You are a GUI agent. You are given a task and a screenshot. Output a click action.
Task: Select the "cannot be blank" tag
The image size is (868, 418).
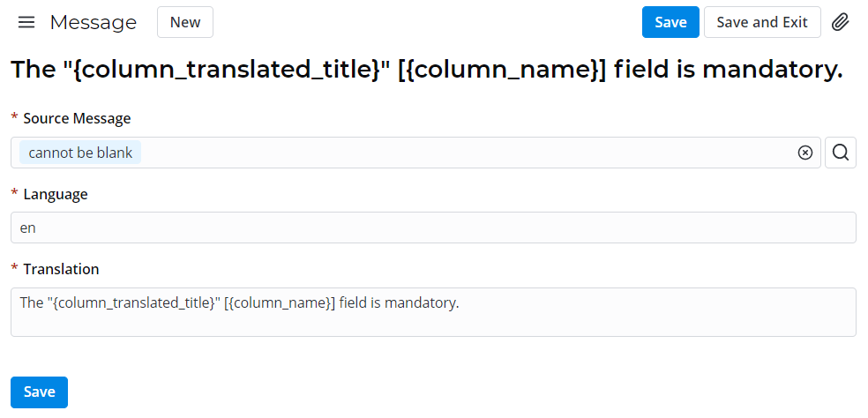coord(80,153)
